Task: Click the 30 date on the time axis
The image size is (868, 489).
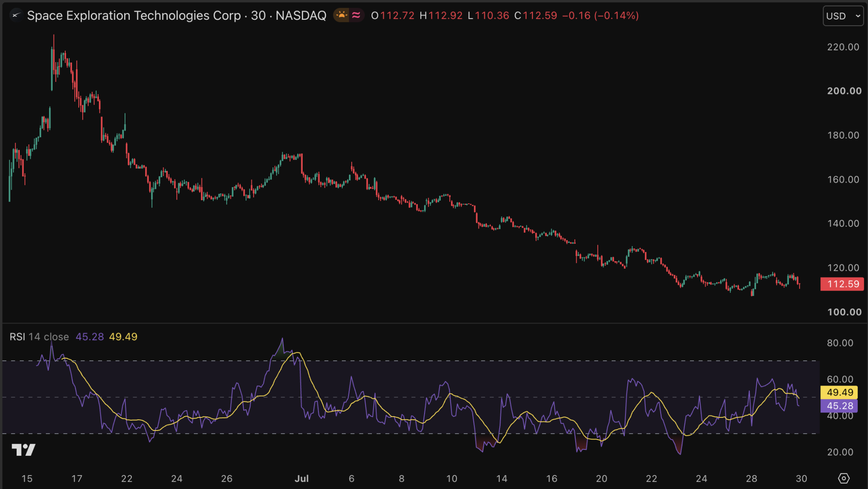Action: [801, 479]
